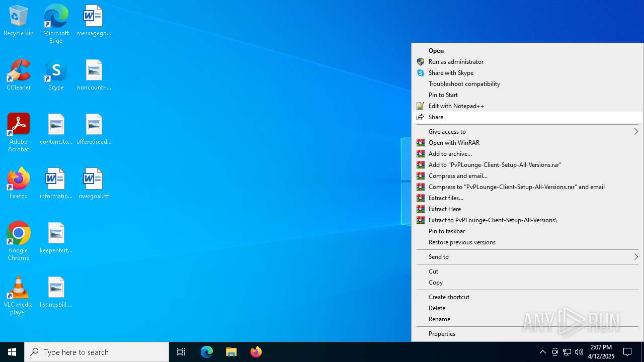The image size is (644, 362).
Task: Choose Open with WinRAR
Action: point(527,142)
